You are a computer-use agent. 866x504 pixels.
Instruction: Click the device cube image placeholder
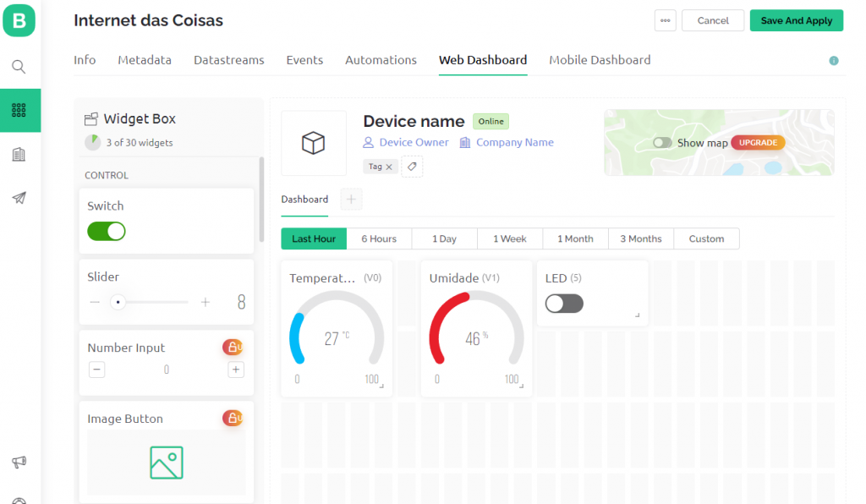(314, 143)
